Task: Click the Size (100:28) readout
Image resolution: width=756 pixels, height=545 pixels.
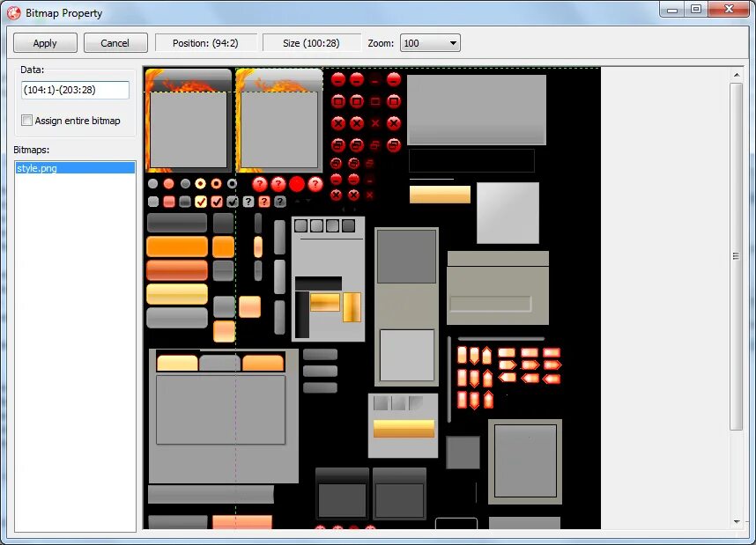Action: pyautogui.click(x=311, y=43)
